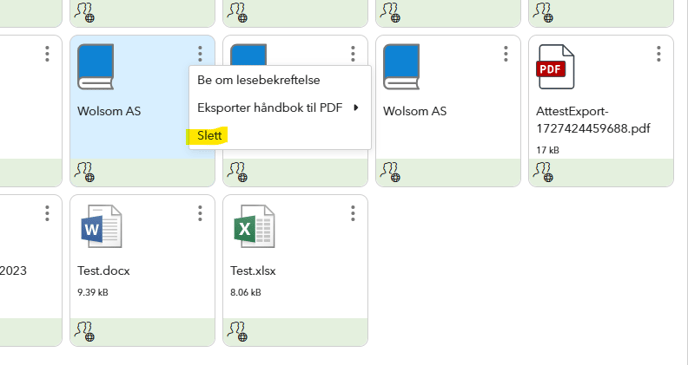The image size is (688, 365).
Task: Click the red PDF file icon
Action: click(x=555, y=67)
